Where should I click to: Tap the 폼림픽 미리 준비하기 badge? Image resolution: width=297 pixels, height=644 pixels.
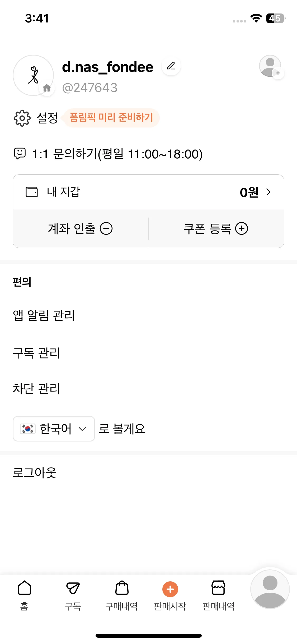pos(111,118)
